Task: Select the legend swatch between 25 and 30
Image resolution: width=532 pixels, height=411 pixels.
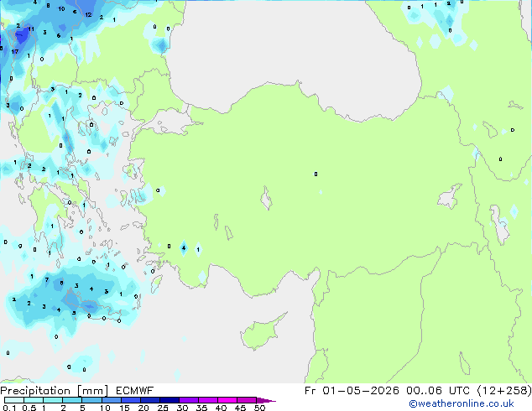Action: (x=170, y=400)
